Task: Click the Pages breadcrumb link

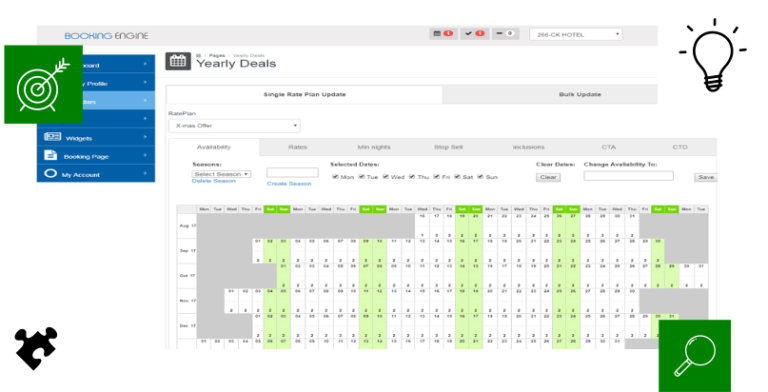Action: point(217,55)
